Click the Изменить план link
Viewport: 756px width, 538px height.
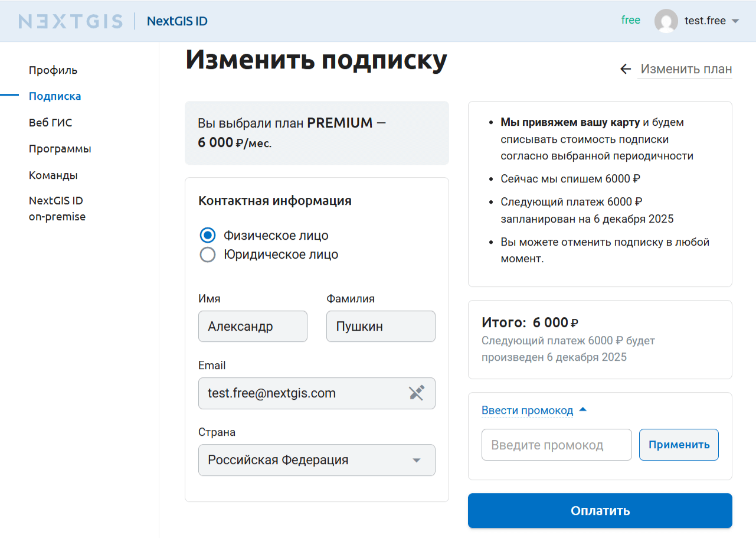686,69
